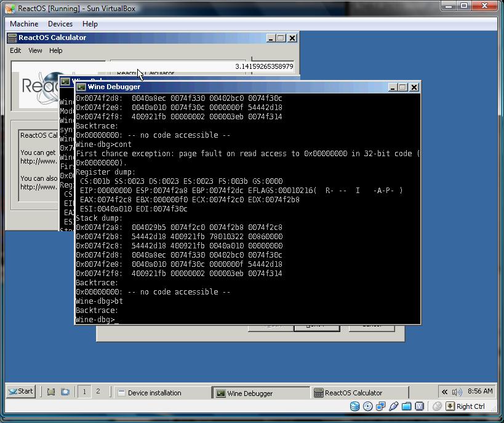Viewport: 504px width, 423px height.
Task: Select Device installation taskbar button
Action: tap(161, 392)
